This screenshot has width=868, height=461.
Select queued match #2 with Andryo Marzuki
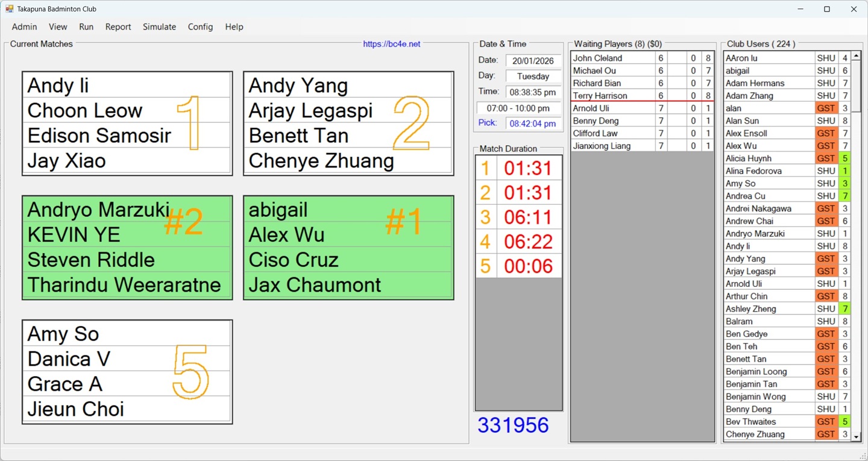[x=127, y=248]
